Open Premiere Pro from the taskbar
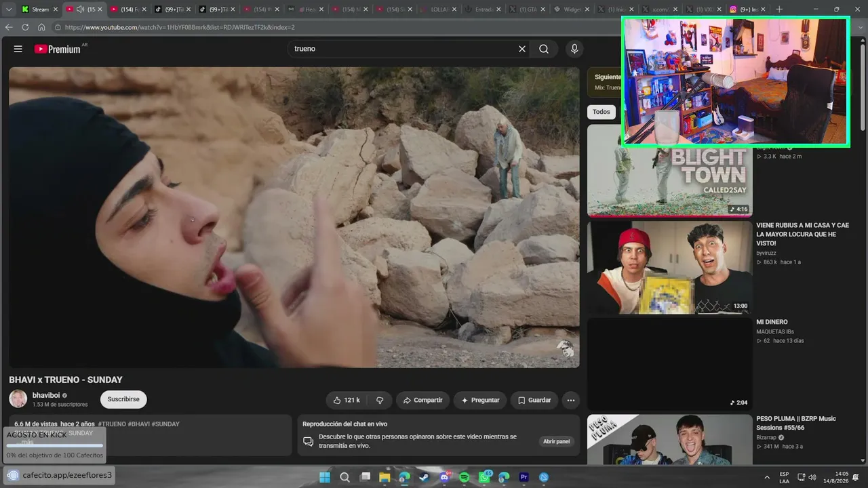The height and width of the screenshot is (488, 868). click(x=524, y=477)
